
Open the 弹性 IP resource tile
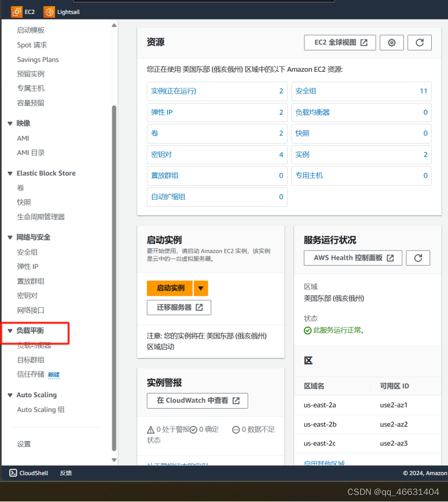[217, 112]
